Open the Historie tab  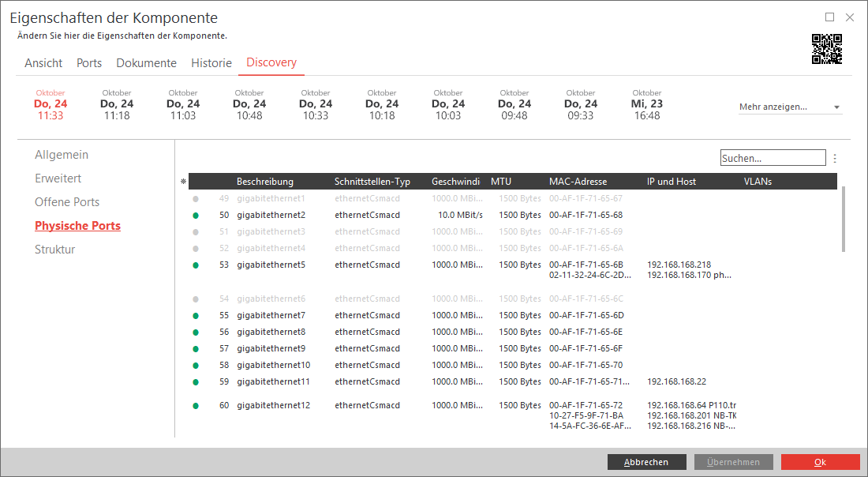(211, 63)
